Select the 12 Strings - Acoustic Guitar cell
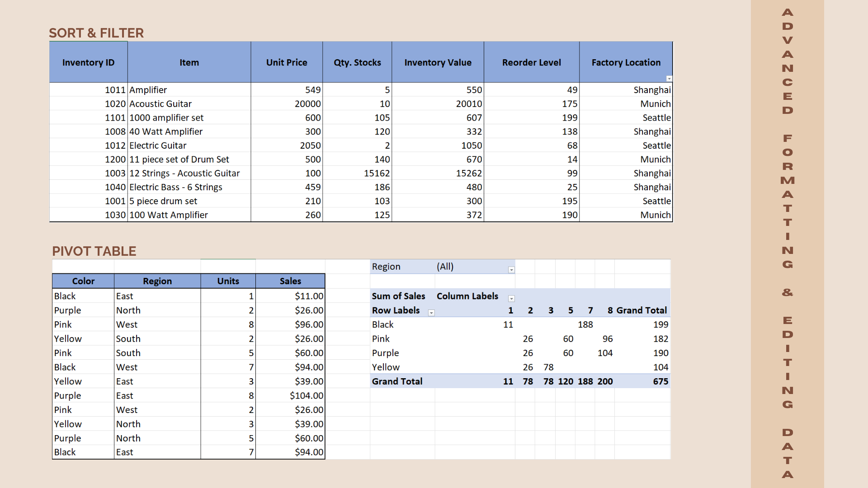Screen dimensions: 868x488 (184, 174)
